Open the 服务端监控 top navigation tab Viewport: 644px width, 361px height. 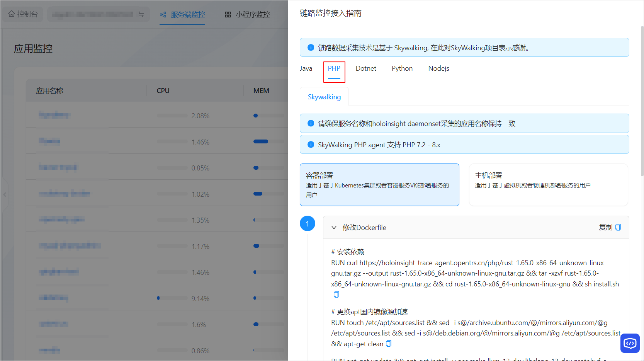click(182, 14)
